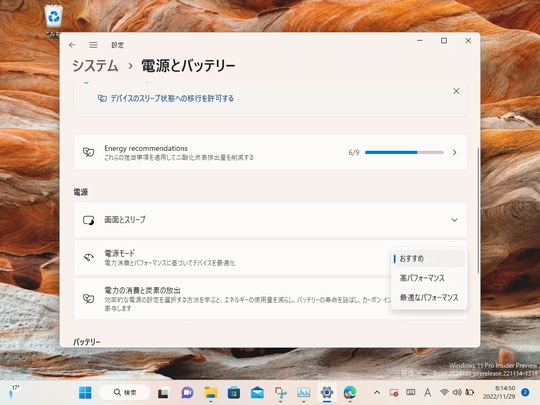The height and width of the screenshot is (405, 540).
Task: Open the Chat (Teams) taskbar icon
Action: (x=187, y=392)
